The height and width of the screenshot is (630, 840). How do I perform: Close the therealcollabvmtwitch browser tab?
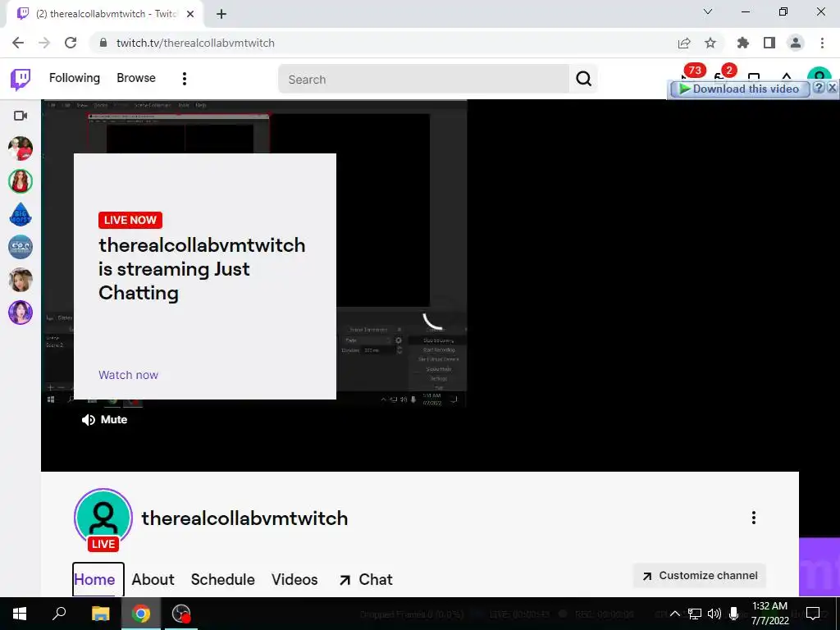point(190,14)
